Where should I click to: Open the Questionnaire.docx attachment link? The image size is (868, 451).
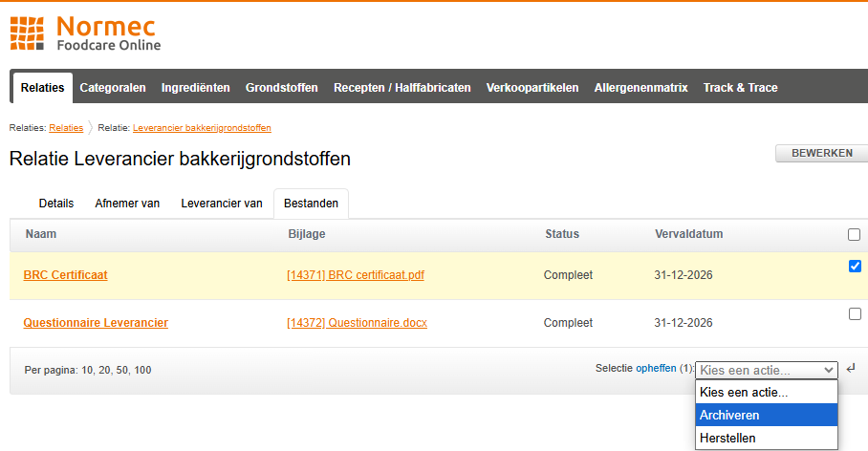[x=357, y=323]
